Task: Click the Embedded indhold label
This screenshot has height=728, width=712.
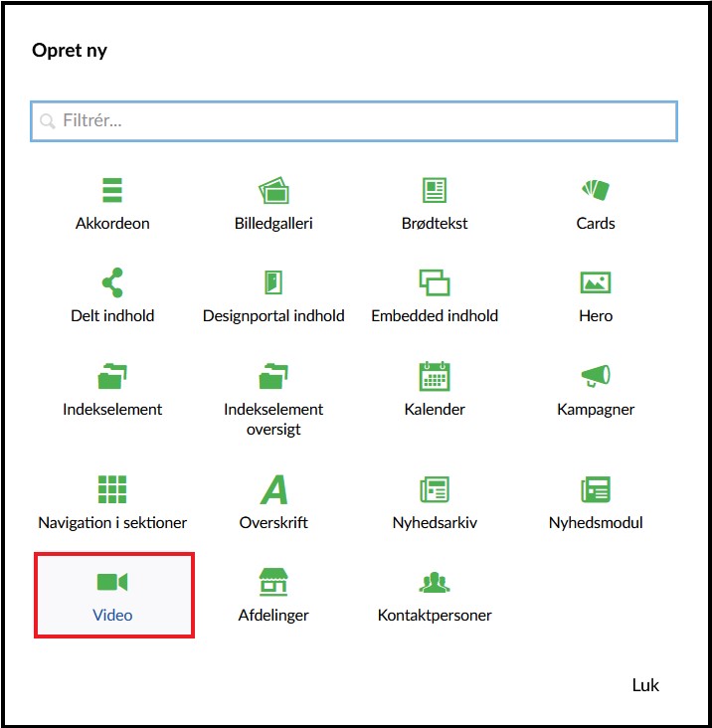Action: click(x=435, y=315)
